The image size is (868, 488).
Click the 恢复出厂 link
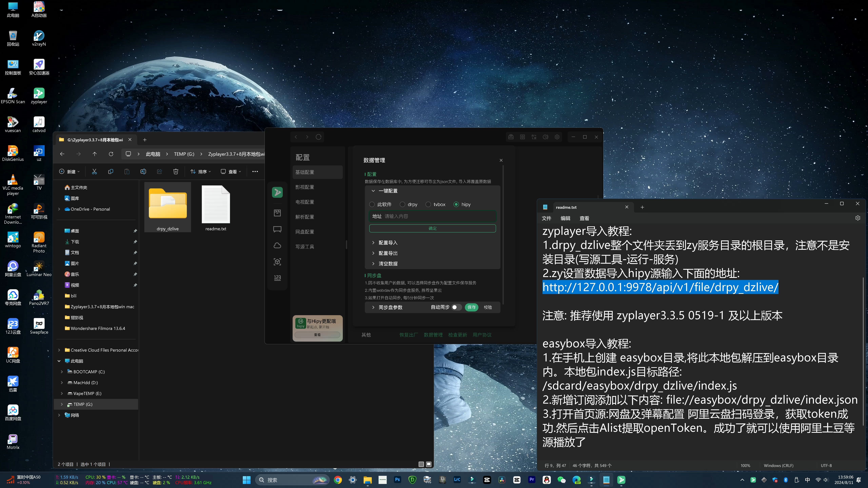[409, 335]
